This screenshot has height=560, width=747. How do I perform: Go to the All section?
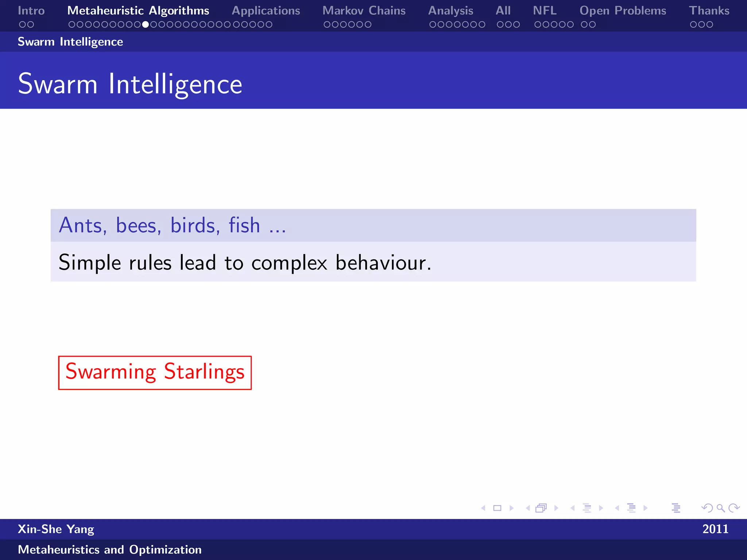tap(503, 11)
